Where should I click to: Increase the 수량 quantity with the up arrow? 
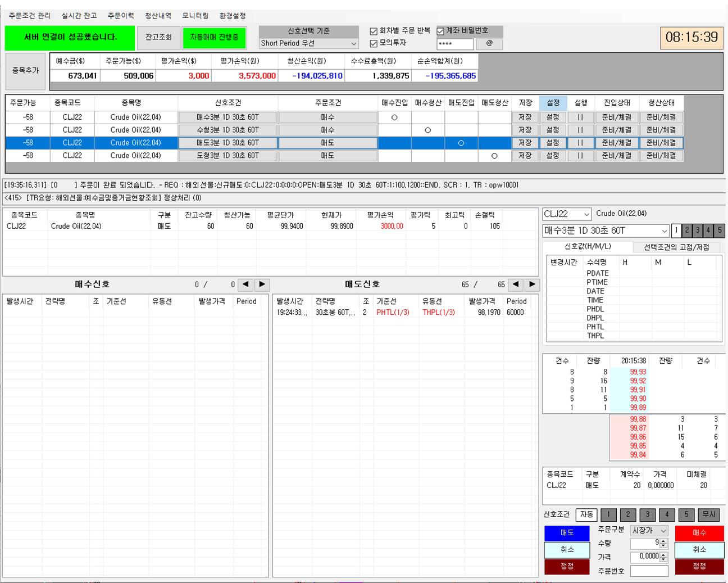point(663,541)
